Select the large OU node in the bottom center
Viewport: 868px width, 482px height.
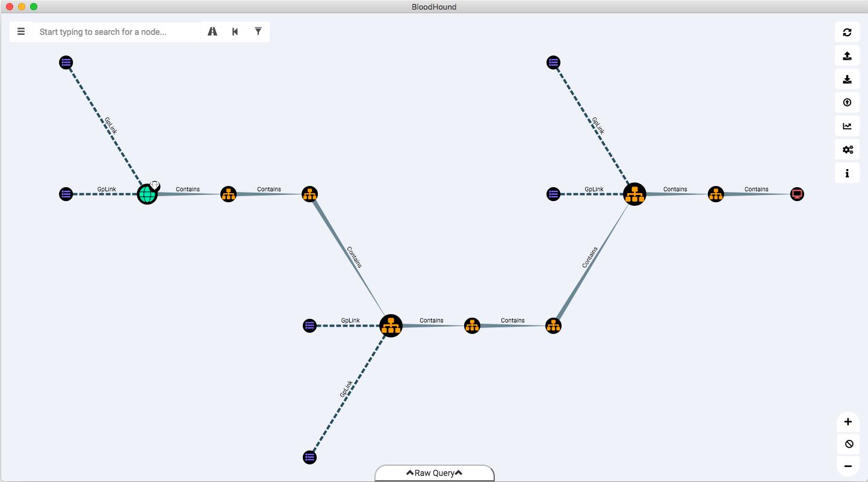coord(391,326)
